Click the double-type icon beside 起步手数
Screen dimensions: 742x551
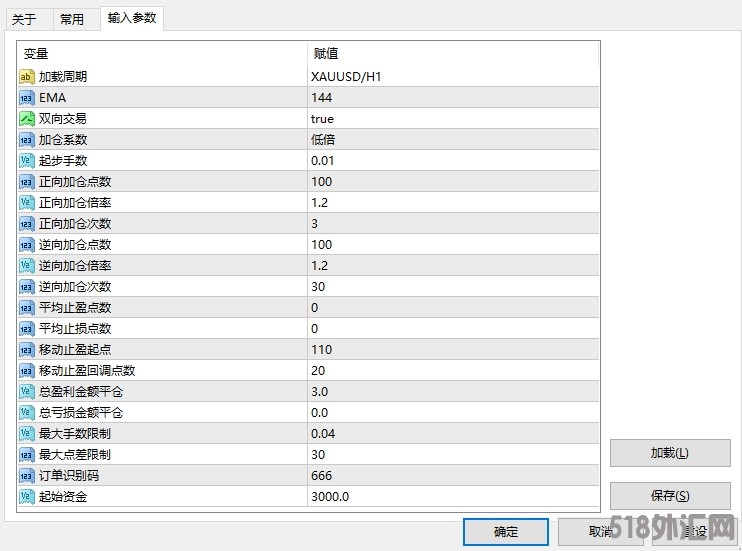[27, 161]
